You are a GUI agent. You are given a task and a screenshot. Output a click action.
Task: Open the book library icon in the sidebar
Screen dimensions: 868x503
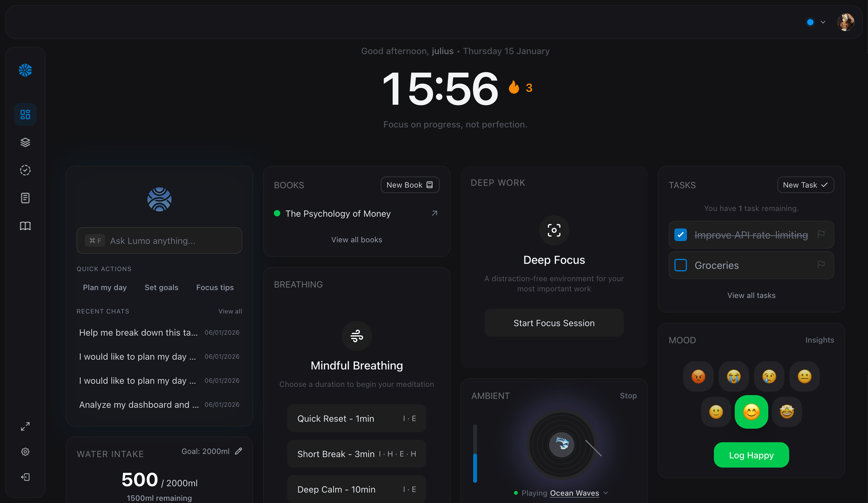tap(25, 226)
